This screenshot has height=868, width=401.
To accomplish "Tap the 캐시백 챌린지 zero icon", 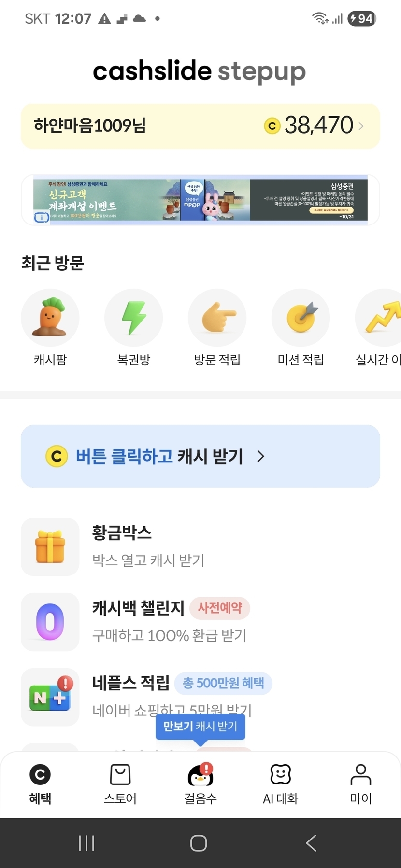I will coord(50,622).
